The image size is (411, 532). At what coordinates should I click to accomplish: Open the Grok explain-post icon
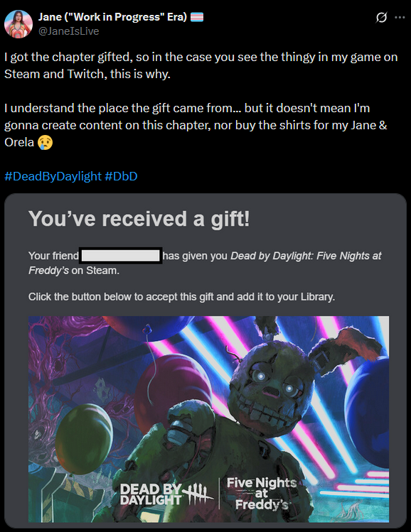click(381, 17)
